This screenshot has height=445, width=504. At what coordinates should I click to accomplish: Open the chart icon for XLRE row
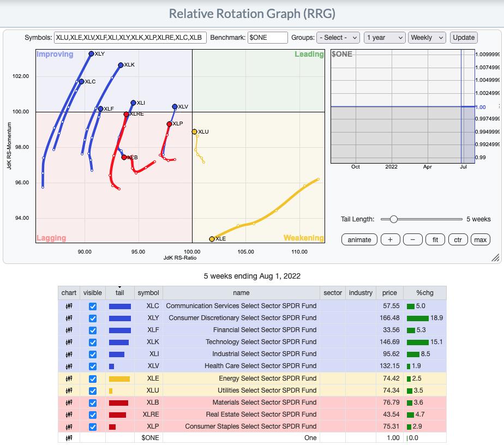69,414
